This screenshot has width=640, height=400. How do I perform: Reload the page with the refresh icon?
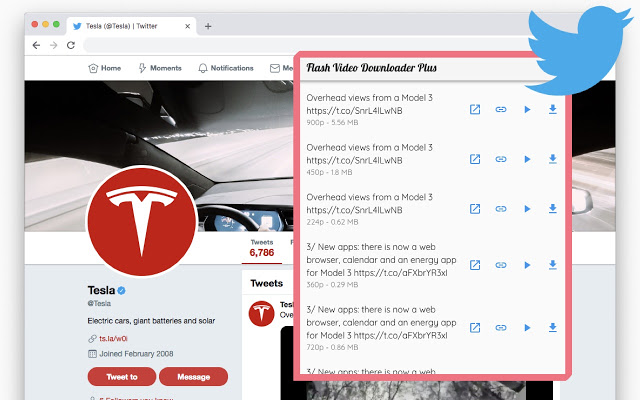[71, 45]
